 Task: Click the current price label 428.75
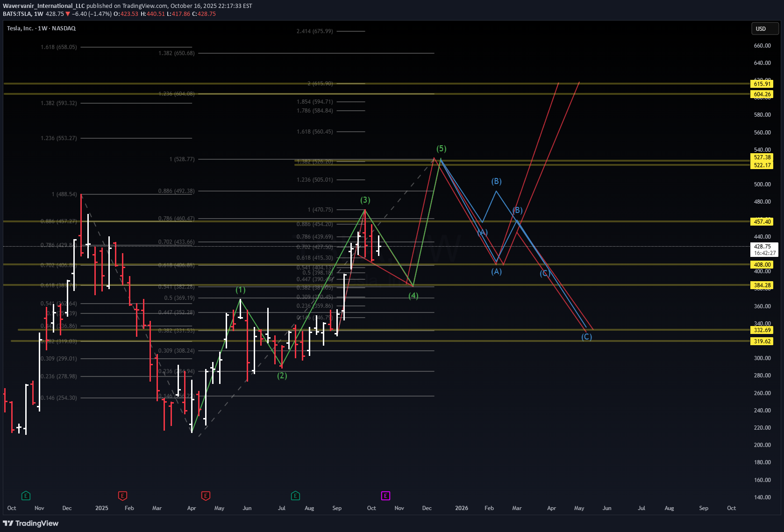763,247
